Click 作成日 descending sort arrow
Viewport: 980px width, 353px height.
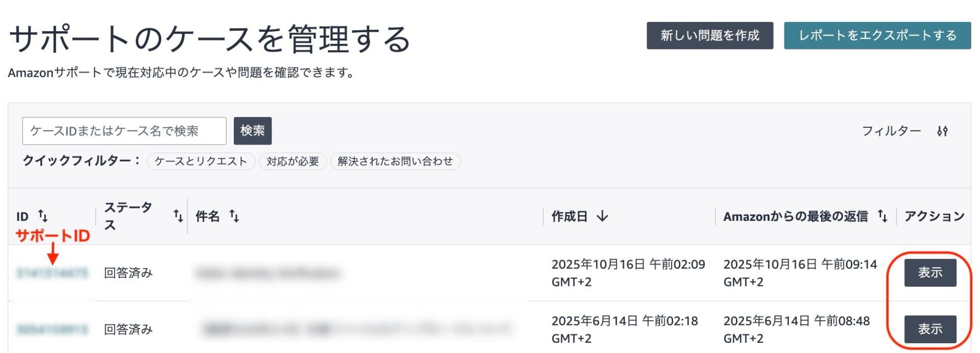pyautogui.click(x=603, y=216)
